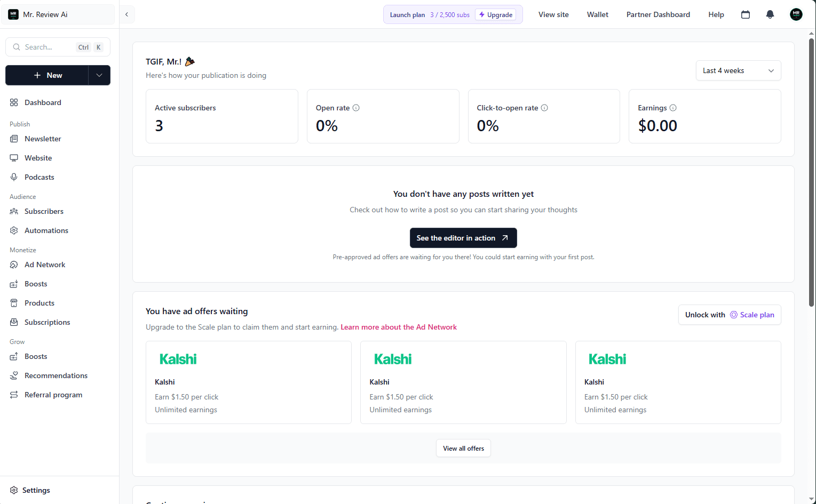Click the Launch plan label
Screen dimensions: 816x504
point(407,15)
